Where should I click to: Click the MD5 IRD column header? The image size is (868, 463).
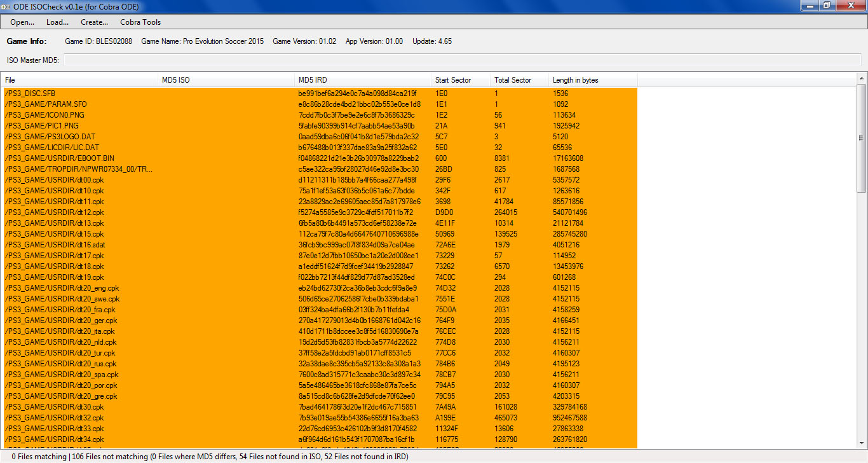[362, 80]
